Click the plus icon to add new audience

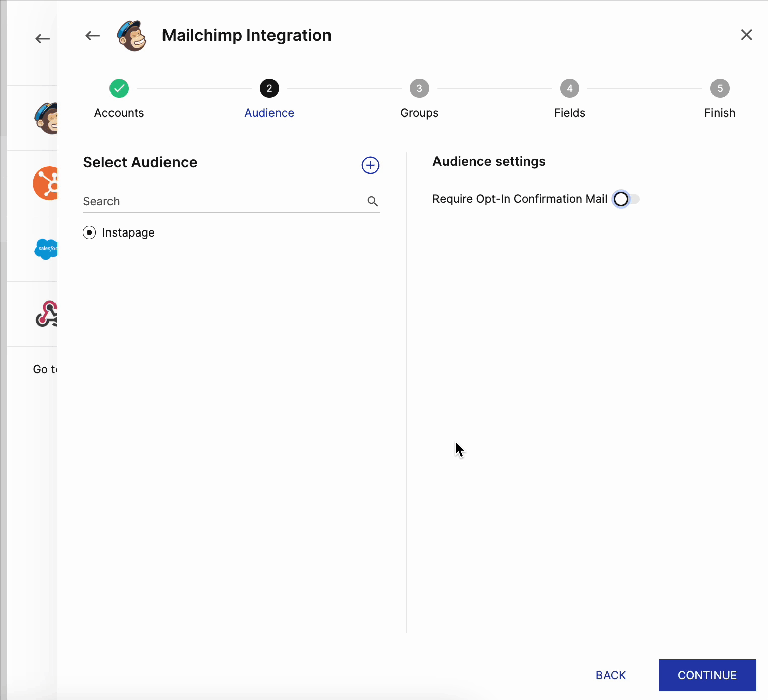click(x=370, y=165)
